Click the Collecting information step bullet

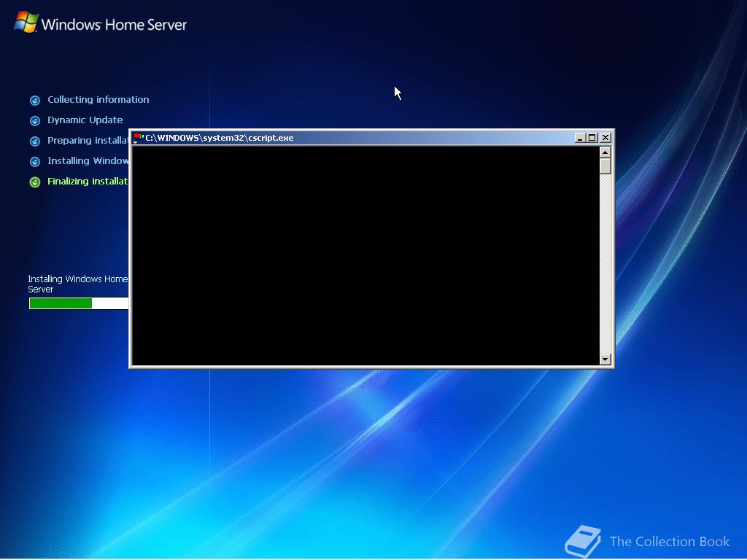[x=35, y=101]
